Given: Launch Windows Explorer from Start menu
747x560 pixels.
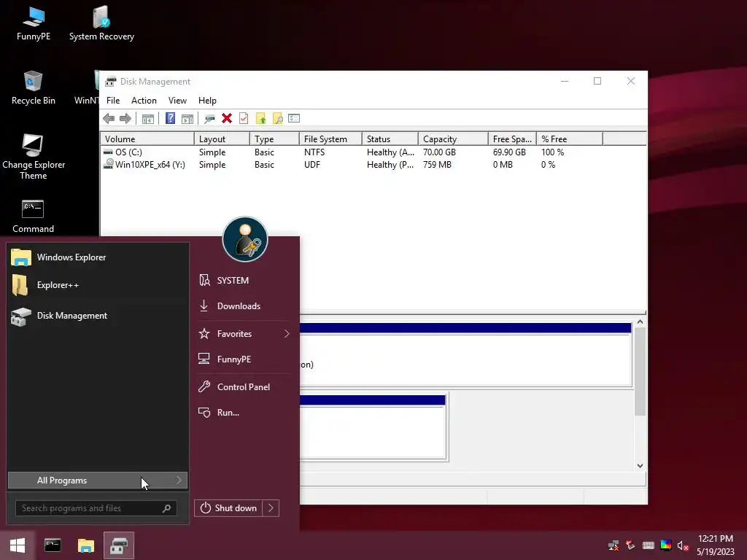Looking at the screenshot, I should tap(98, 257).
